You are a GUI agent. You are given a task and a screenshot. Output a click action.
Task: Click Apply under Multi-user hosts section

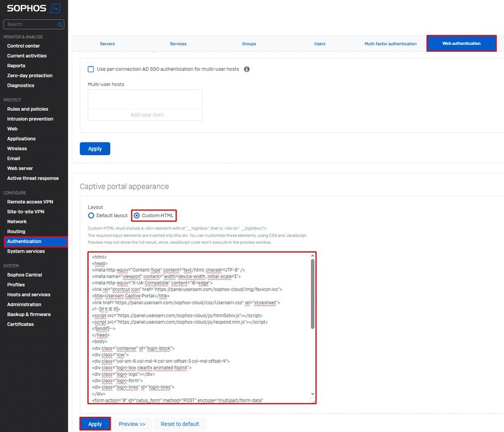(x=95, y=149)
